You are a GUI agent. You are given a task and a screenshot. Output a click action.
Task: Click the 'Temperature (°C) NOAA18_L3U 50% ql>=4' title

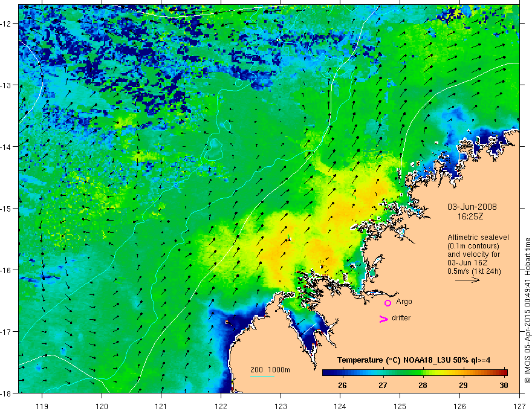pos(414,360)
